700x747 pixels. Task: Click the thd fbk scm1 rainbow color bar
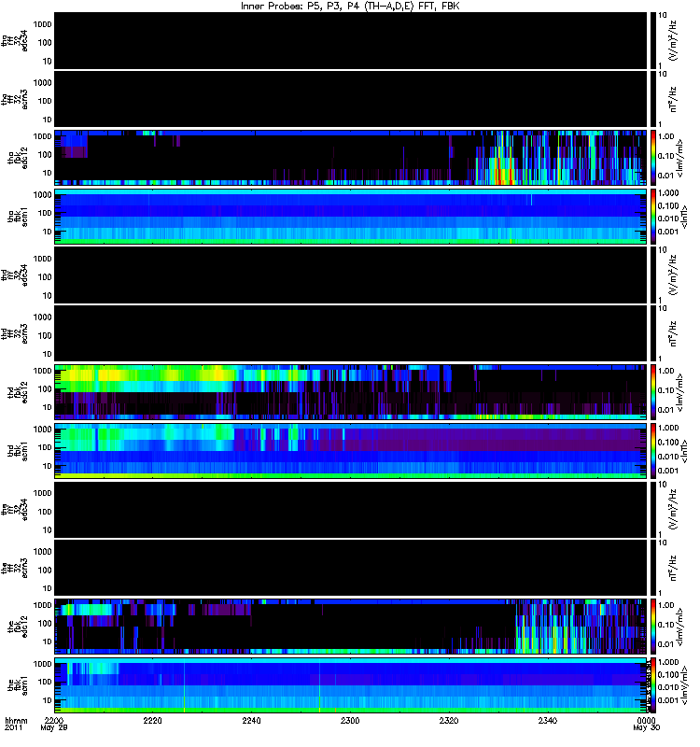click(x=653, y=451)
